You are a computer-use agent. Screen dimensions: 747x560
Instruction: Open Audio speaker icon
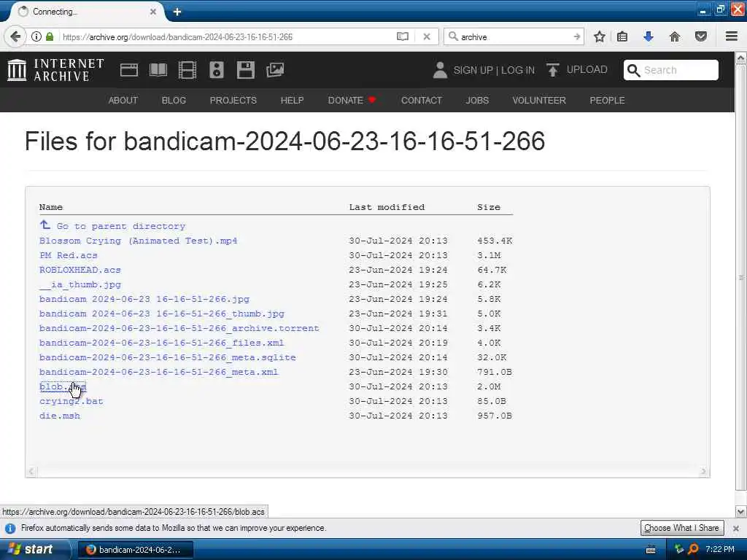point(216,70)
